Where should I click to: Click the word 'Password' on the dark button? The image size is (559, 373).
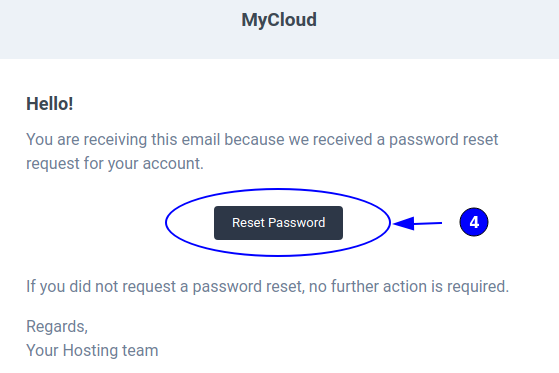(297, 223)
